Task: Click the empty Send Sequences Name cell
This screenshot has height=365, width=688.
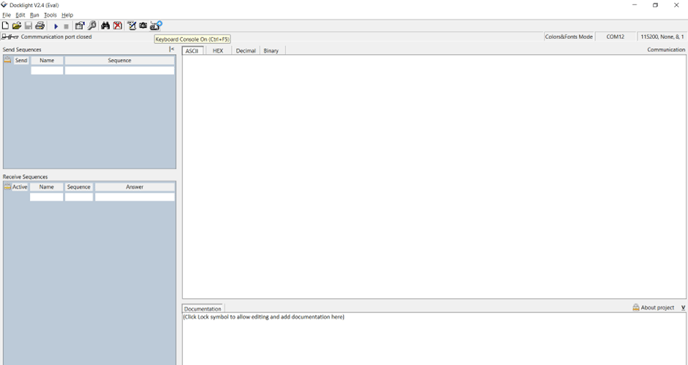Action: [47, 70]
